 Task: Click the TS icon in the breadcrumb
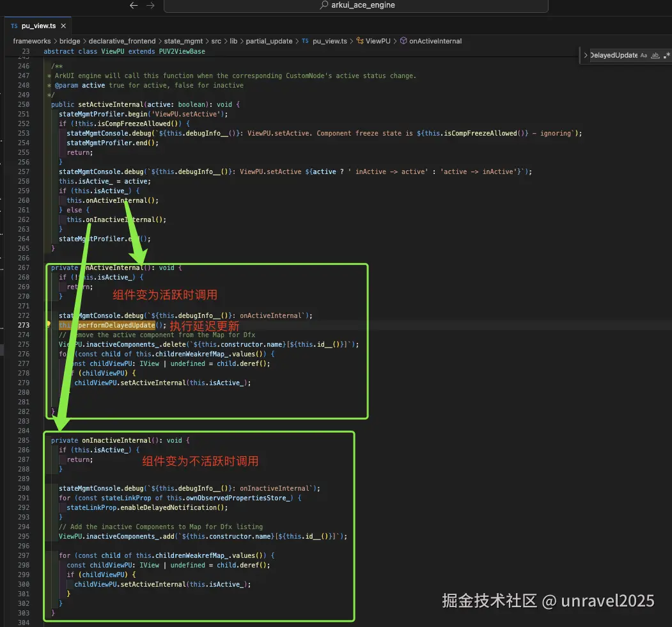(x=305, y=41)
